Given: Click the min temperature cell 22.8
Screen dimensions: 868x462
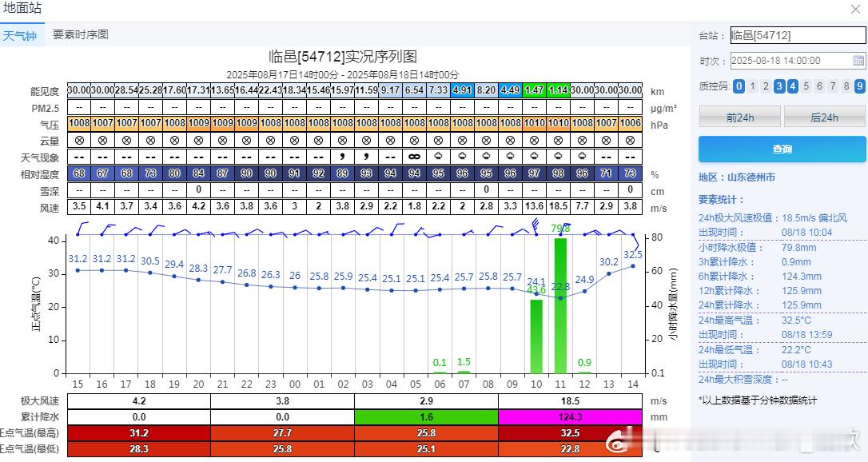Looking at the screenshot, I should [570, 448].
